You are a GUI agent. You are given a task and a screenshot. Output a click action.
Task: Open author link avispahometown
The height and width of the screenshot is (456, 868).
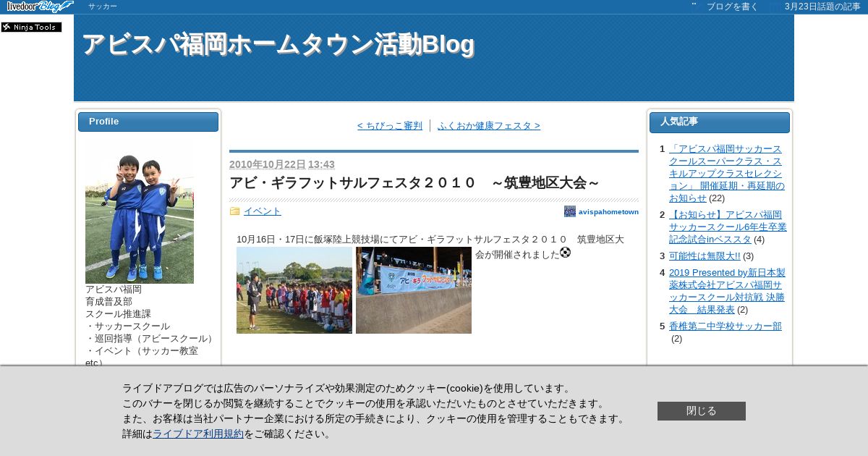[x=608, y=211]
